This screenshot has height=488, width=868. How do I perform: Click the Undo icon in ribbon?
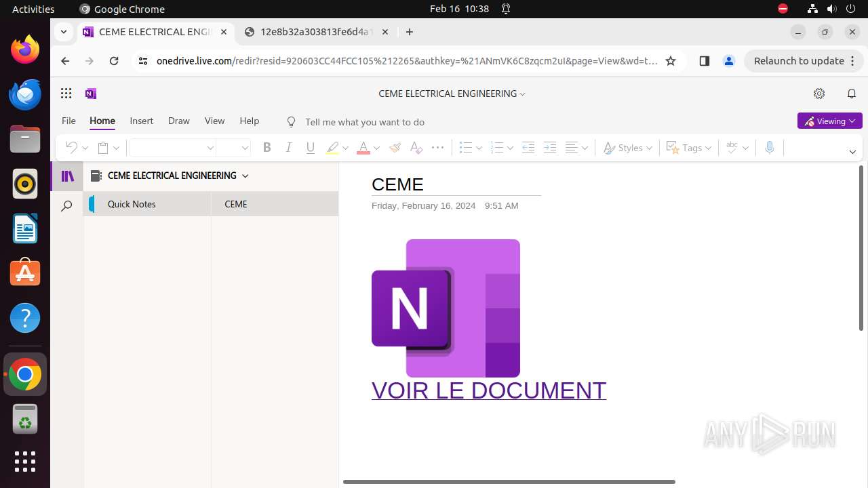pyautogui.click(x=71, y=148)
